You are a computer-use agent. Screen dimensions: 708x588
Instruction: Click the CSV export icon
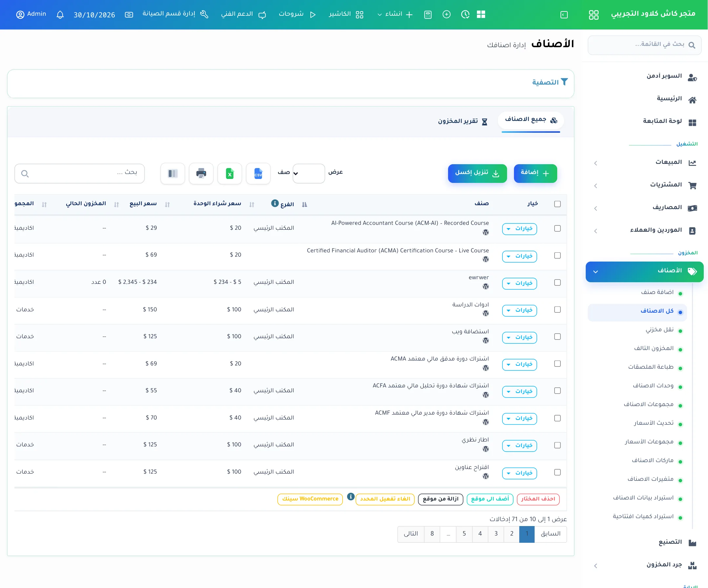pyautogui.click(x=258, y=174)
